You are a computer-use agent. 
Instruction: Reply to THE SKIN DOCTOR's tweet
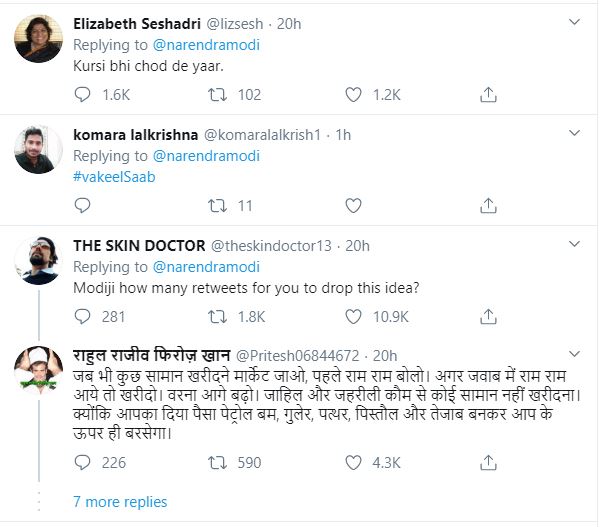click(x=84, y=317)
